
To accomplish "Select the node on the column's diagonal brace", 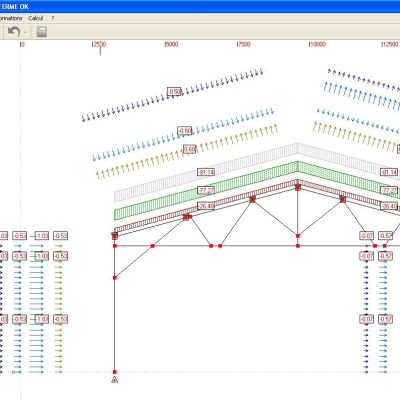I will [115, 277].
